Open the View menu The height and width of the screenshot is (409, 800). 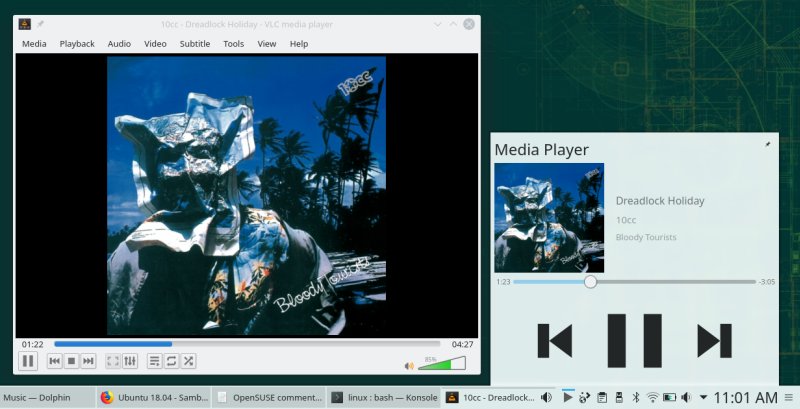[x=266, y=44]
